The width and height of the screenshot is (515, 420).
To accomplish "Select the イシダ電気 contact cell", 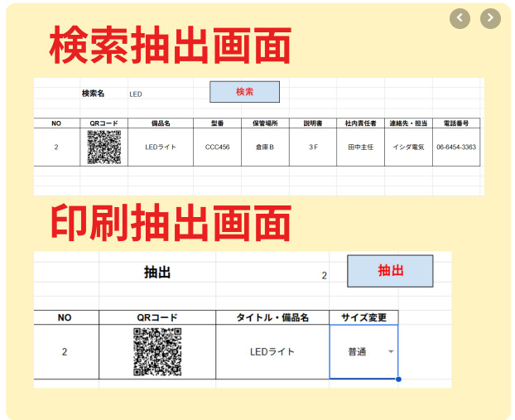I will [408, 147].
